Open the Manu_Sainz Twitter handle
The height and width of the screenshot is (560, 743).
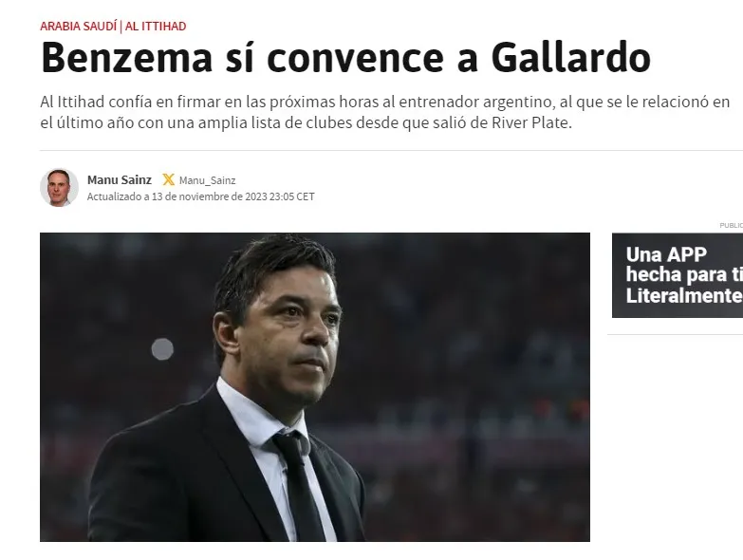point(207,180)
